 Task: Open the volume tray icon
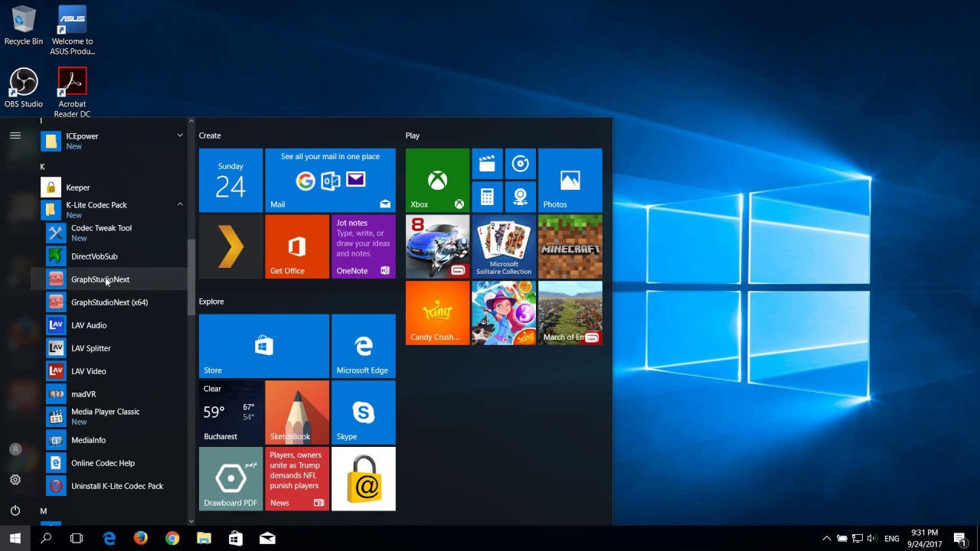[x=873, y=539]
